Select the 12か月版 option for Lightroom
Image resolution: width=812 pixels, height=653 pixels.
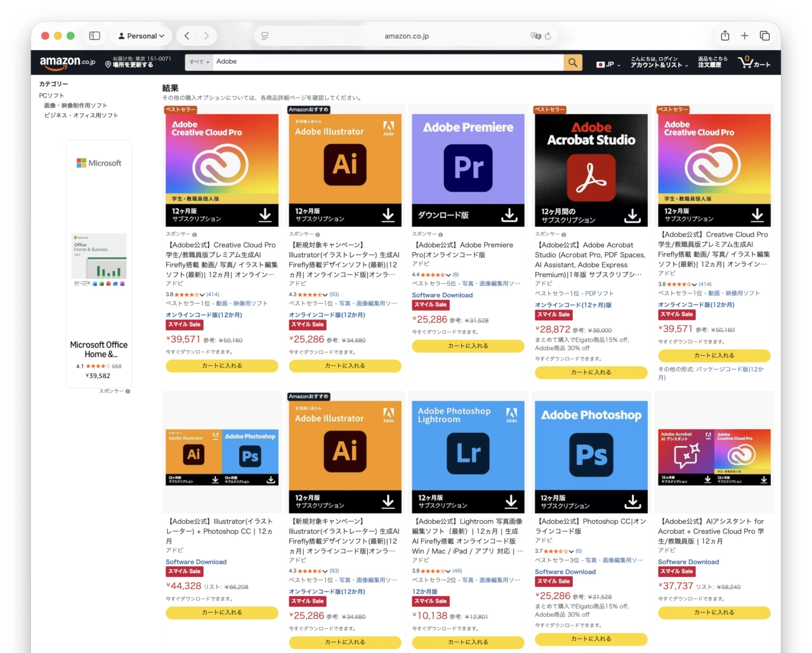(x=424, y=592)
